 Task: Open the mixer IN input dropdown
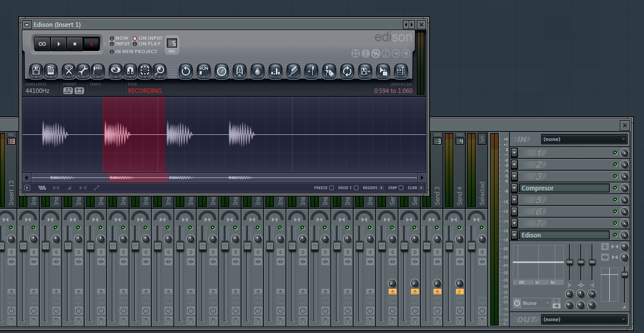pyautogui.click(x=584, y=139)
